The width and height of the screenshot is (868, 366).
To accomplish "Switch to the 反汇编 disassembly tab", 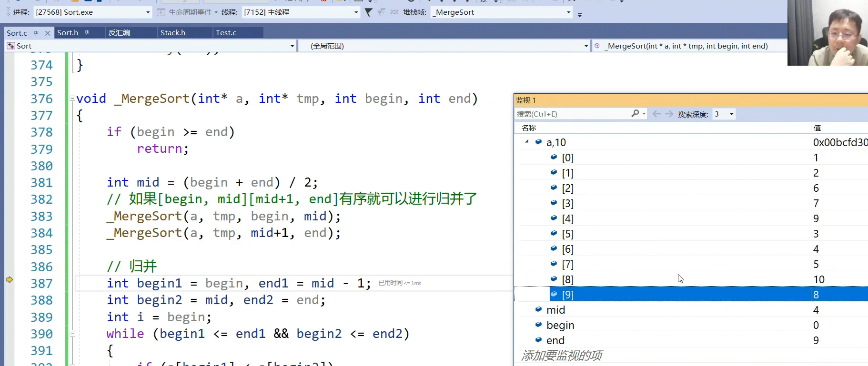I will click(119, 32).
